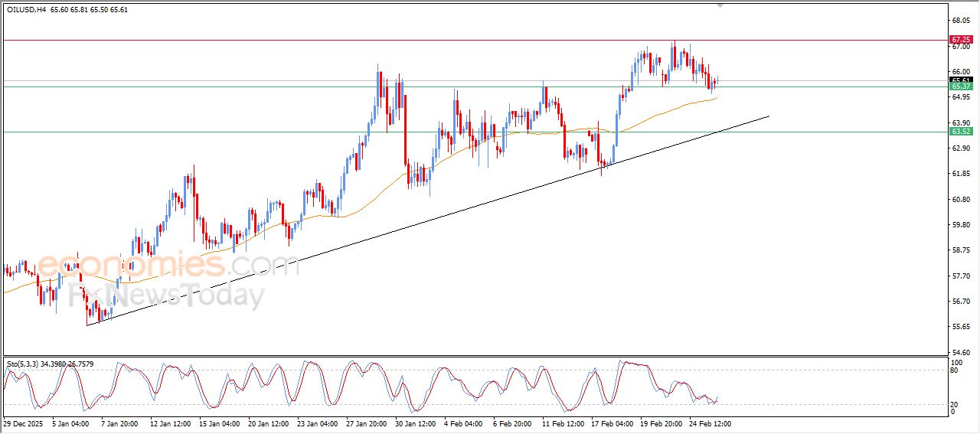The height and width of the screenshot is (434, 980).
Task: Click the stochastic 20 level label
Action: [x=953, y=404]
